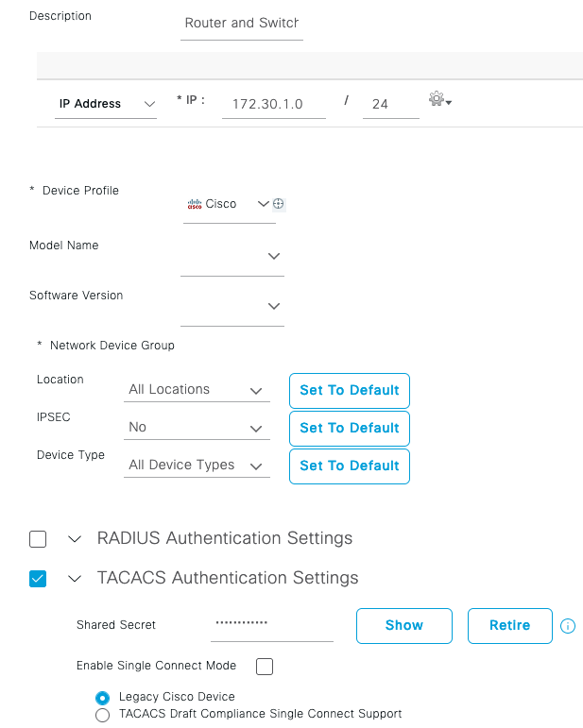Click Show to reveal shared secret
This screenshot has width=583, height=728.
[403, 625]
